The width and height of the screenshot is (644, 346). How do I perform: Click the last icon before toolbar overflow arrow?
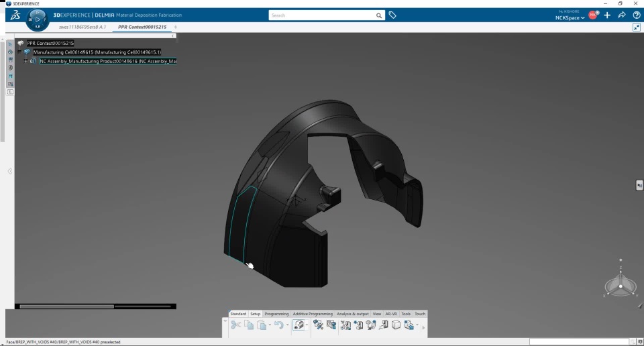coord(409,325)
